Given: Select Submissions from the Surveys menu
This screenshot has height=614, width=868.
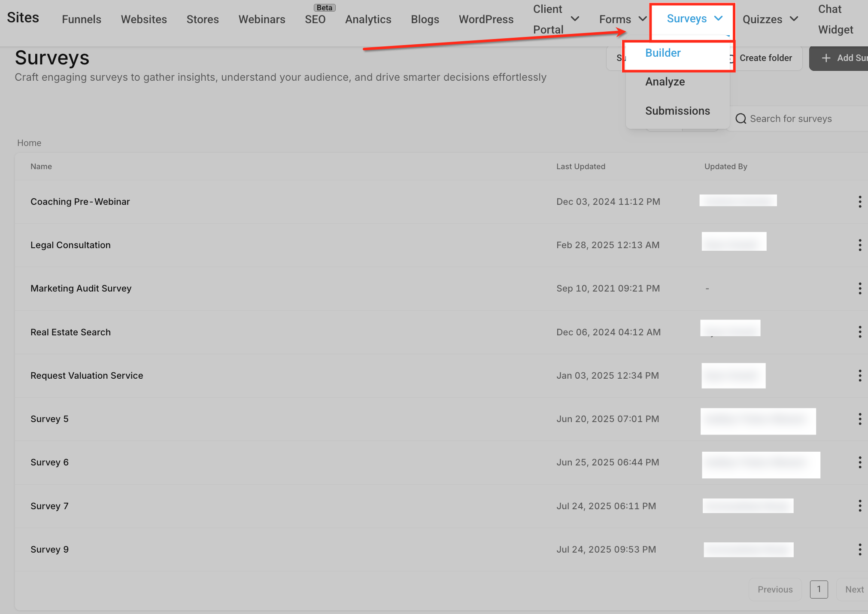Looking at the screenshot, I should [677, 111].
